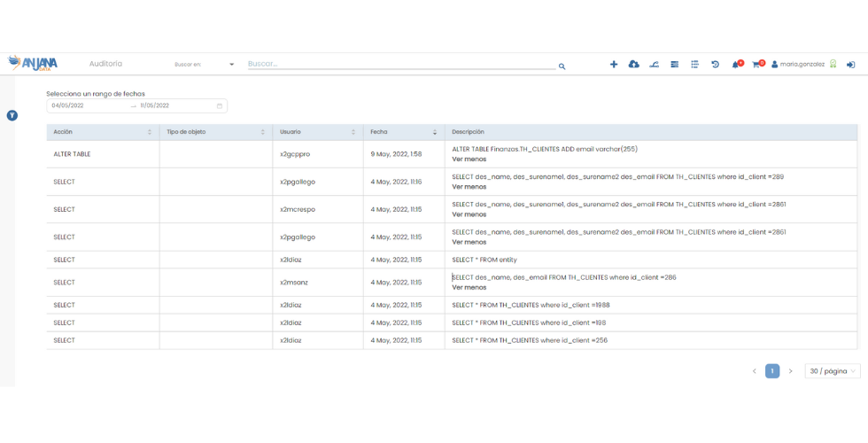Sort table by Acción column
868x443 pixels.
[149, 132]
